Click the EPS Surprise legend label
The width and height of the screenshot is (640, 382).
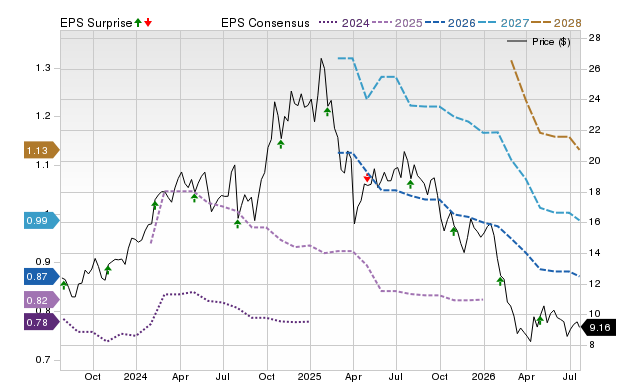click(96, 23)
